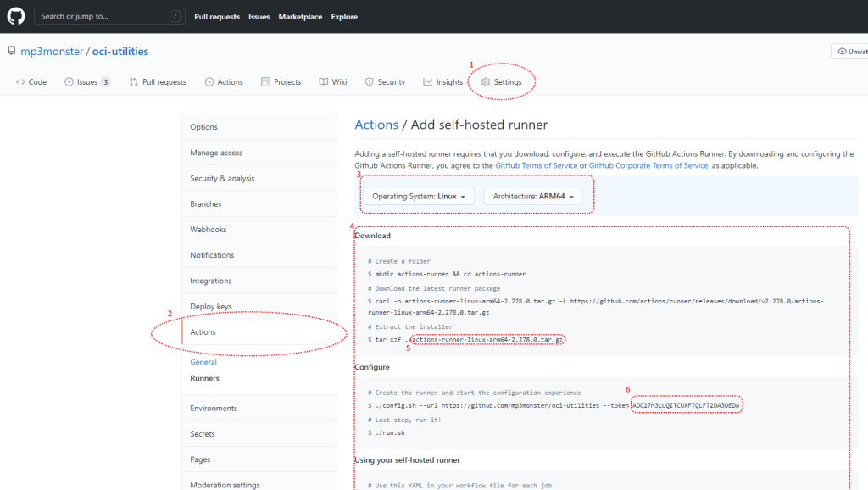Go to the Pull requests repository tab

(158, 82)
